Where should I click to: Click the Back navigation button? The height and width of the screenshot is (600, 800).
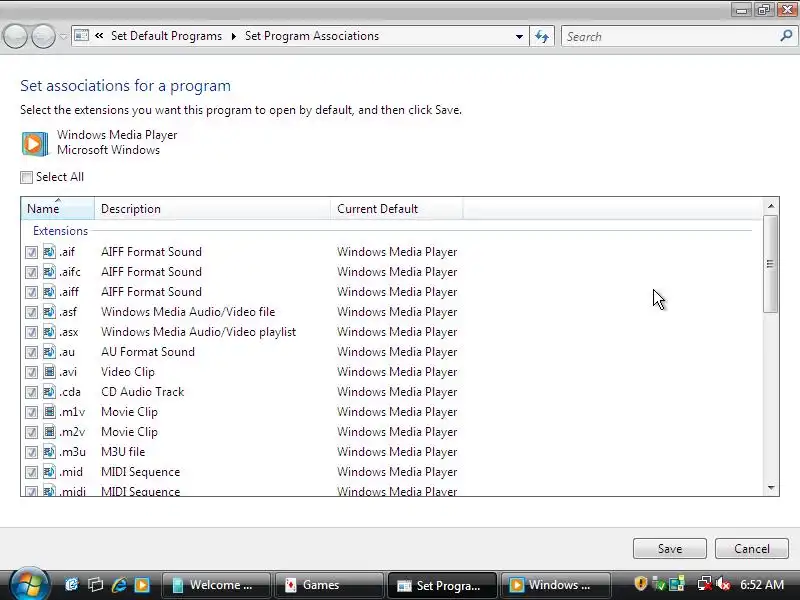15,37
